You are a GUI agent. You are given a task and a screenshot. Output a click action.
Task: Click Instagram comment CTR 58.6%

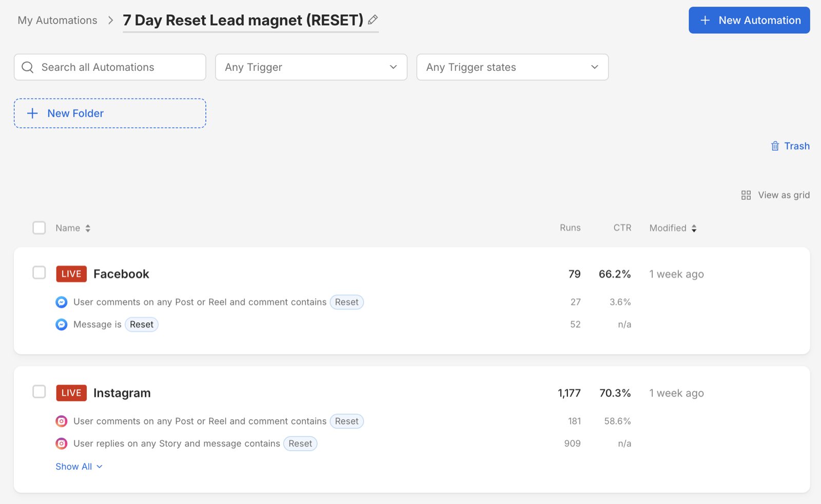618,421
